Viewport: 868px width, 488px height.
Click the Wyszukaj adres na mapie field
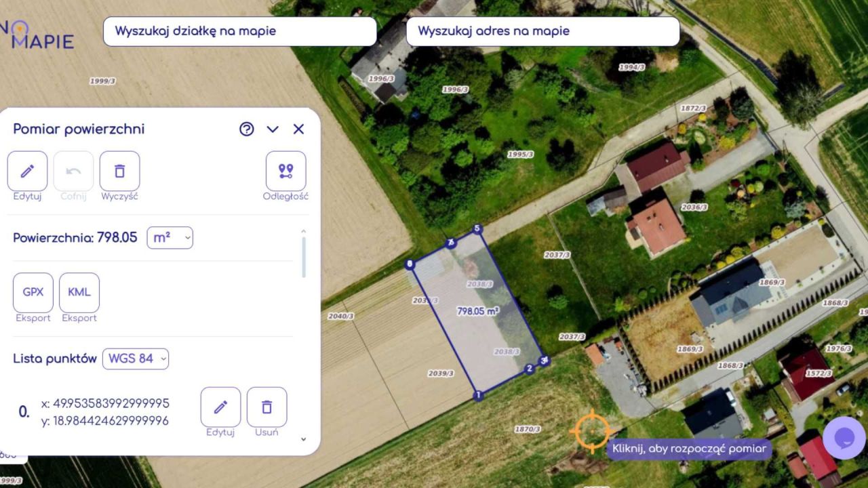pyautogui.click(x=542, y=31)
